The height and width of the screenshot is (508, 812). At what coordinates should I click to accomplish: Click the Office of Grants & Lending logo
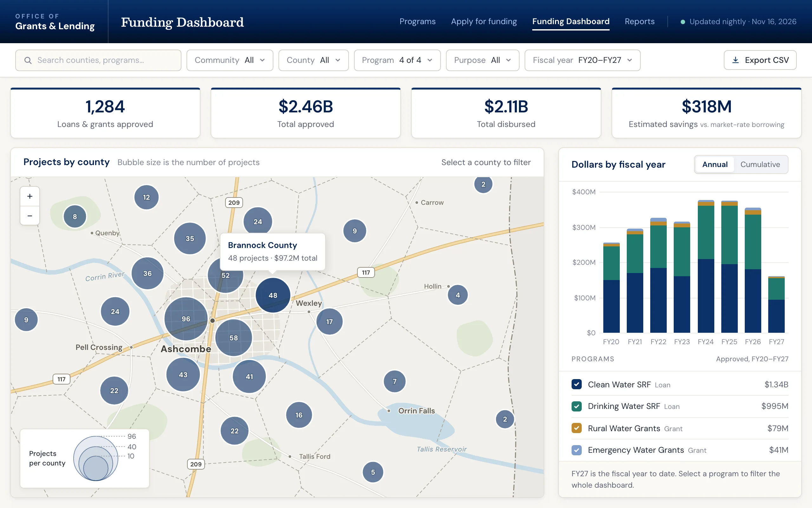tap(55, 22)
